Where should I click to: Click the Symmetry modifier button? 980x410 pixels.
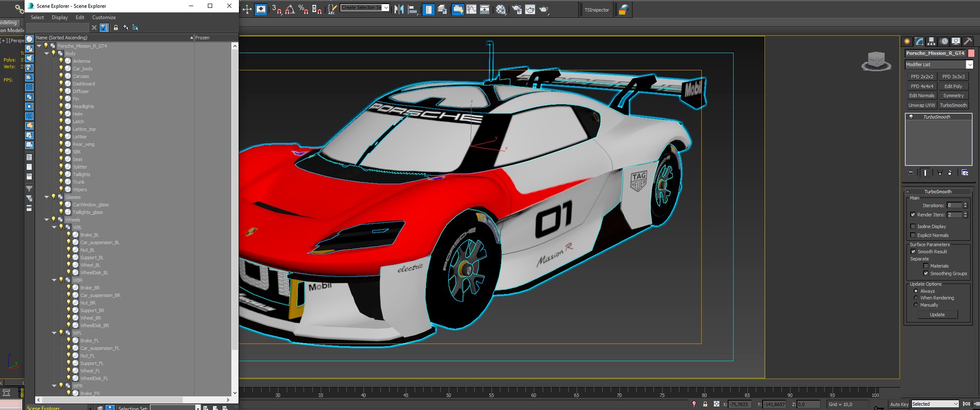[953, 95]
